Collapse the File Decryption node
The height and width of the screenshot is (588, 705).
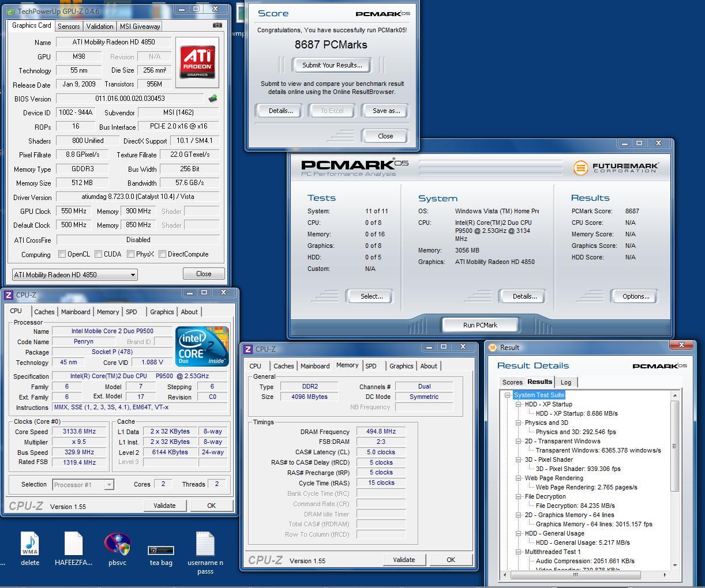(518, 496)
